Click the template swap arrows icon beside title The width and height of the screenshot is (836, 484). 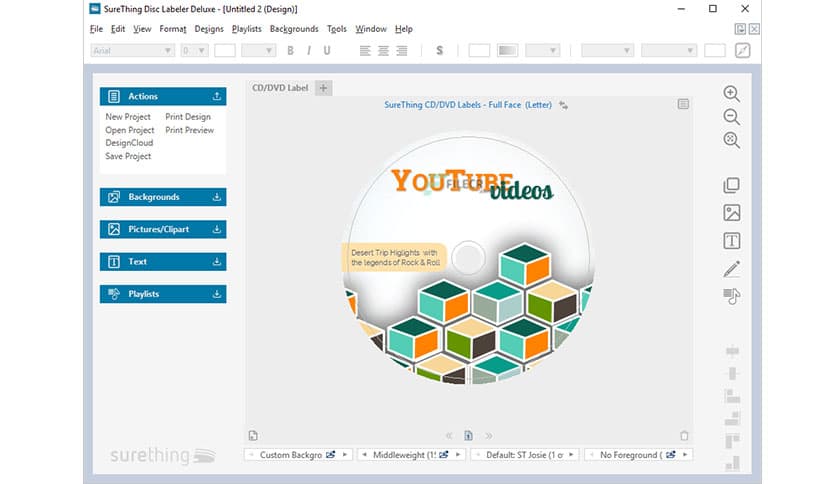tap(564, 106)
